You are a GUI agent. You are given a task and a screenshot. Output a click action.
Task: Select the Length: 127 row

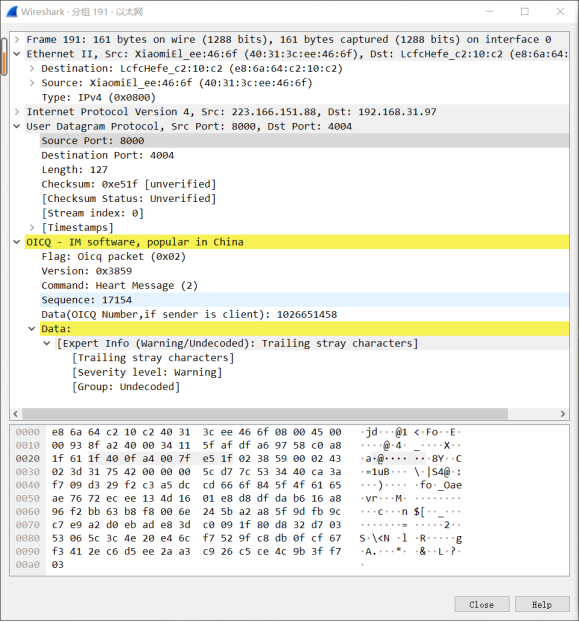305,170
